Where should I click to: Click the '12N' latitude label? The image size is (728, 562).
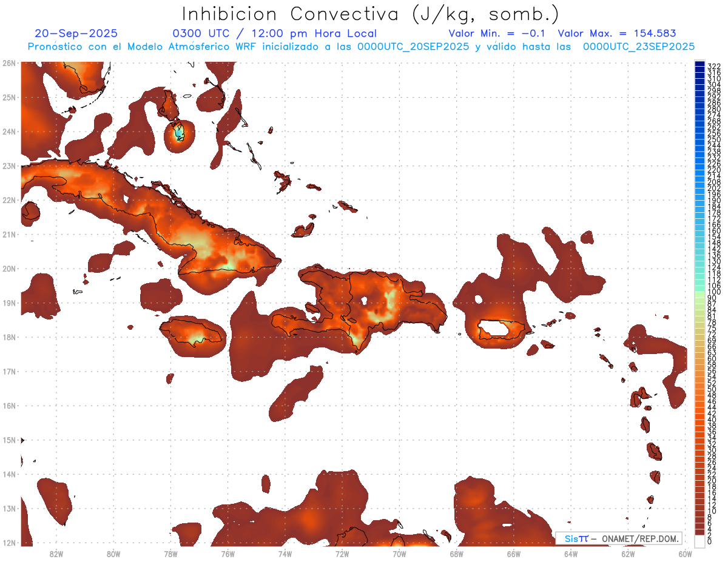8,543
